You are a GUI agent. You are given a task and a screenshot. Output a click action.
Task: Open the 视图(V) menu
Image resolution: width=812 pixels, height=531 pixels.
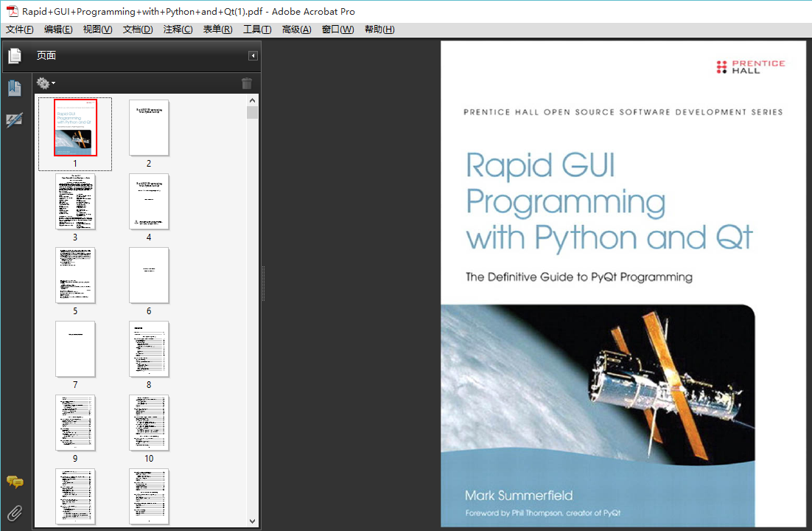(x=97, y=29)
